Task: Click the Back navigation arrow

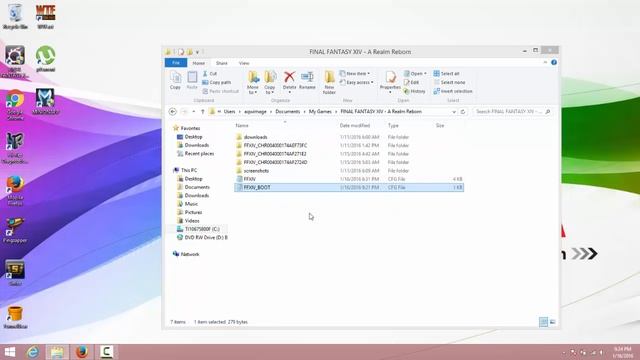Action: point(173,111)
